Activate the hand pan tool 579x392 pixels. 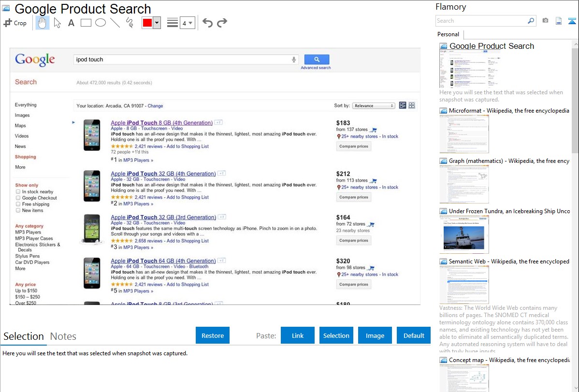(x=42, y=23)
